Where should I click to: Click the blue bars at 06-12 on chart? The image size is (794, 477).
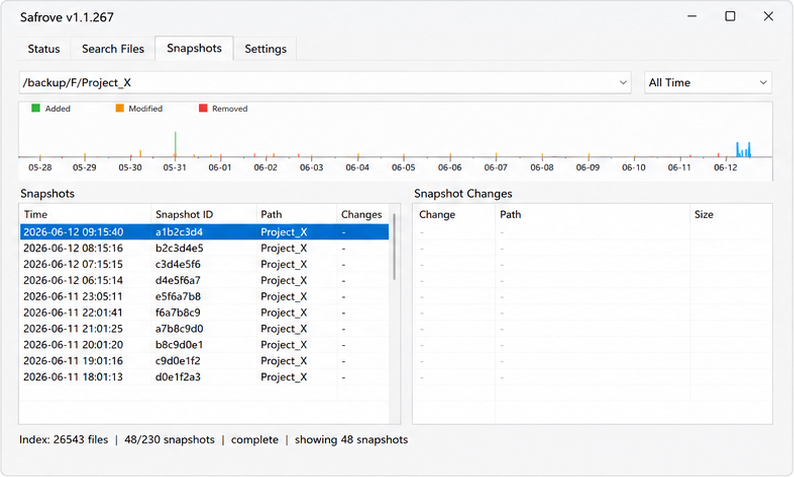(x=743, y=150)
